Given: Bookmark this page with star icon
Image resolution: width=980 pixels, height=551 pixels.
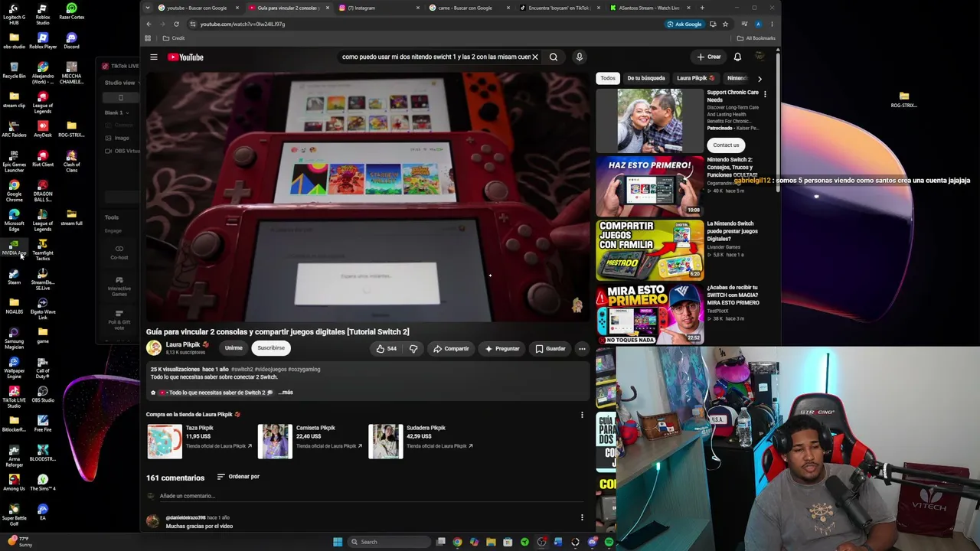Looking at the screenshot, I should pyautogui.click(x=725, y=24).
